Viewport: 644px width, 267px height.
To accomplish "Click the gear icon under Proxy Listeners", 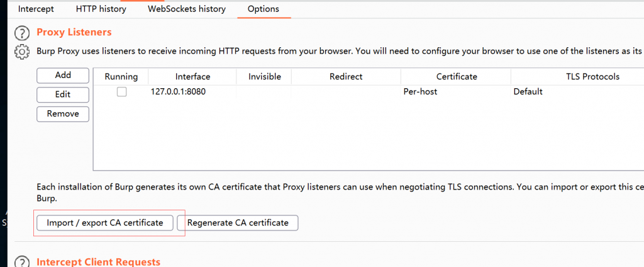I will (22, 52).
